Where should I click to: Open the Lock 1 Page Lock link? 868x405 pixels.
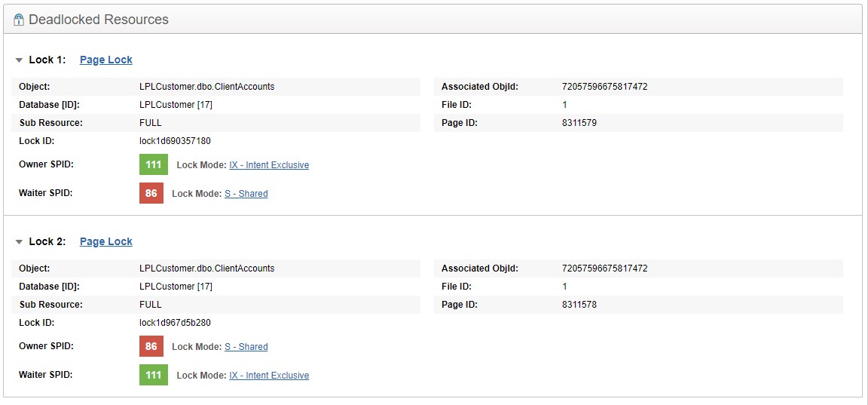click(x=105, y=60)
